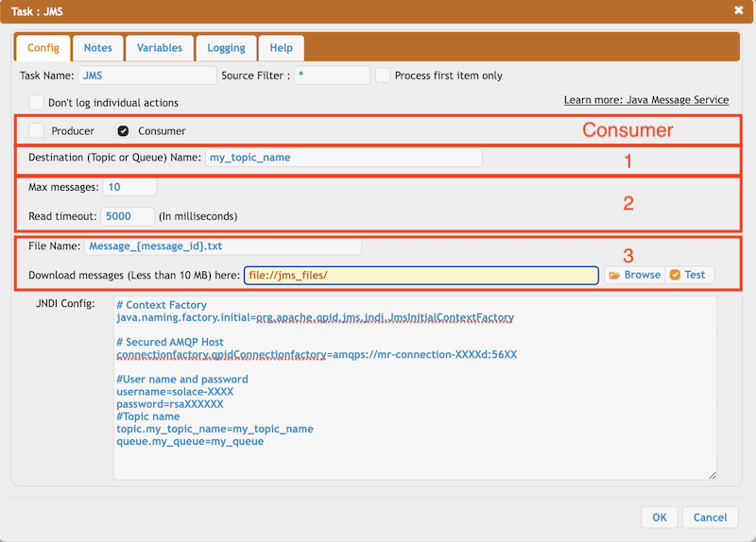Click the Test button
The width and height of the screenshot is (756, 542).
(x=688, y=275)
